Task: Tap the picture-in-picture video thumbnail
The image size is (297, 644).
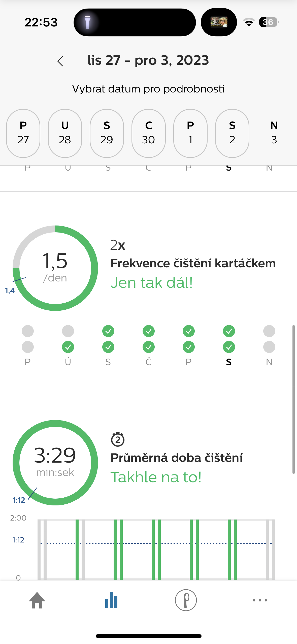Action: [219, 22]
